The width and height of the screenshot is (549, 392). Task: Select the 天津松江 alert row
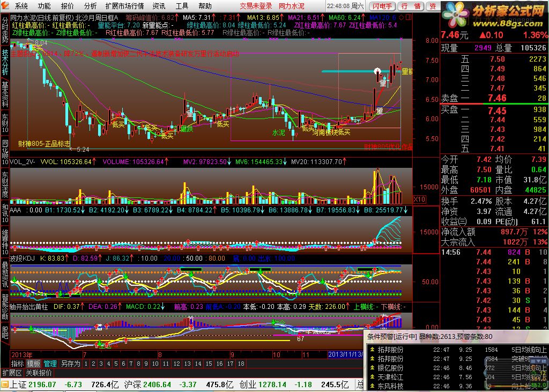click(458, 378)
